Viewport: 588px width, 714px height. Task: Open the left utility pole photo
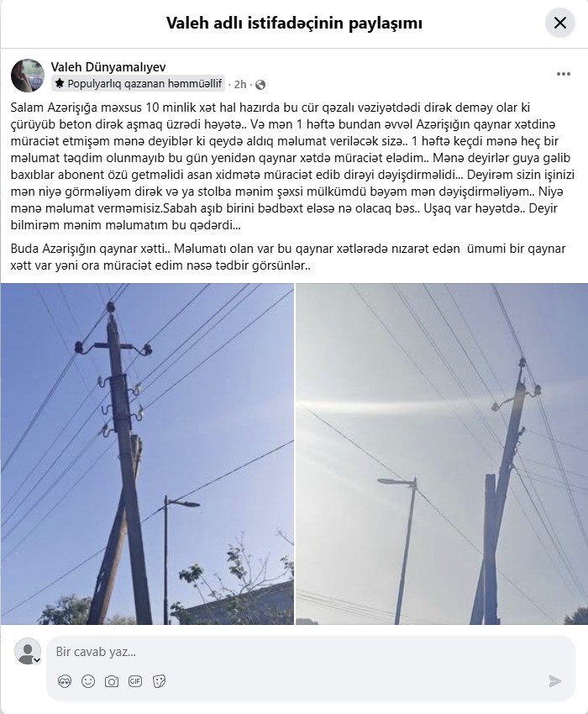[147, 454]
